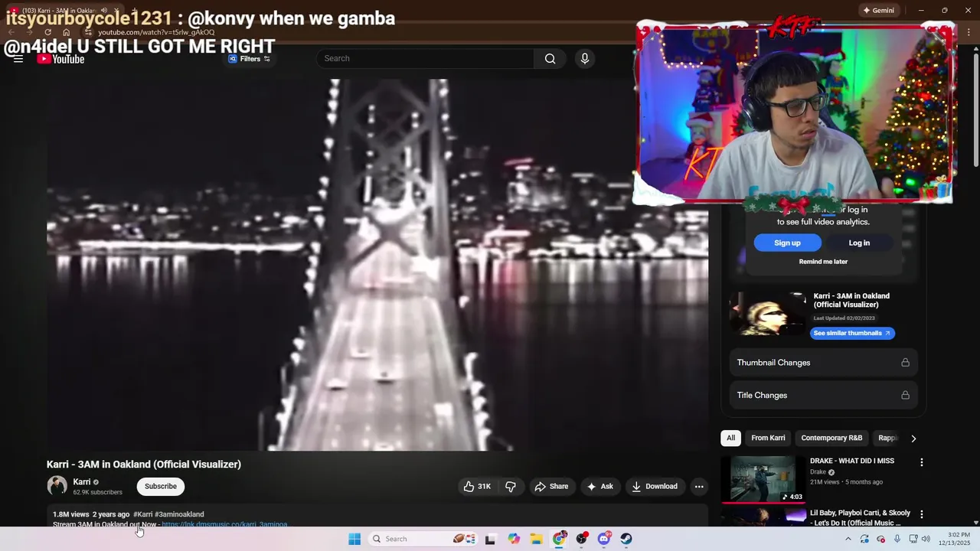Click the system tray microphone icon

897,539
